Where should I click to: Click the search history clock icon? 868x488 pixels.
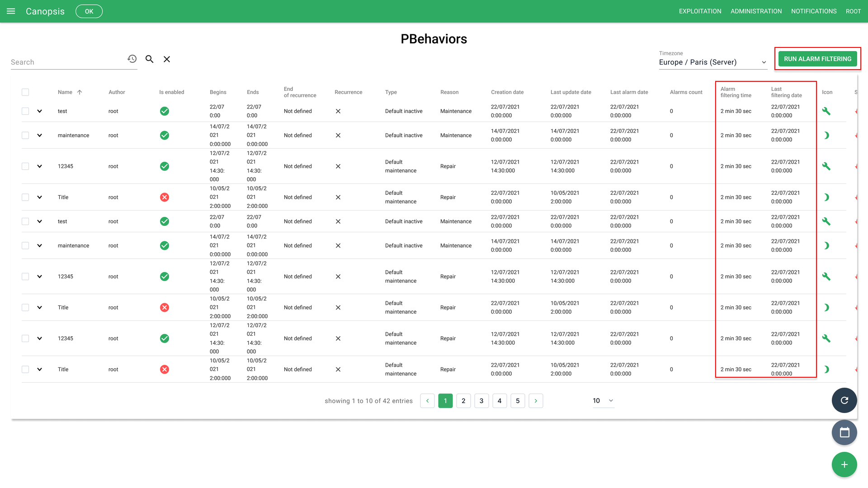[132, 59]
